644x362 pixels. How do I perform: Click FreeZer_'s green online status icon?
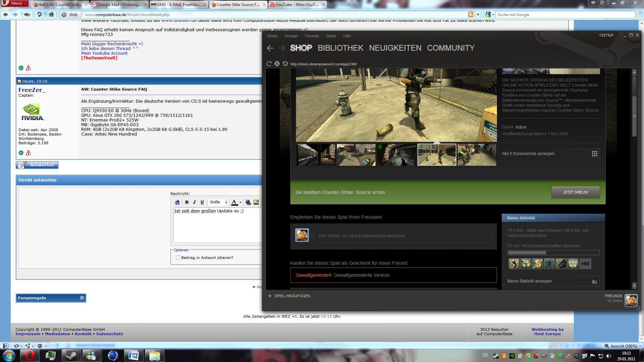coord(21,153)
